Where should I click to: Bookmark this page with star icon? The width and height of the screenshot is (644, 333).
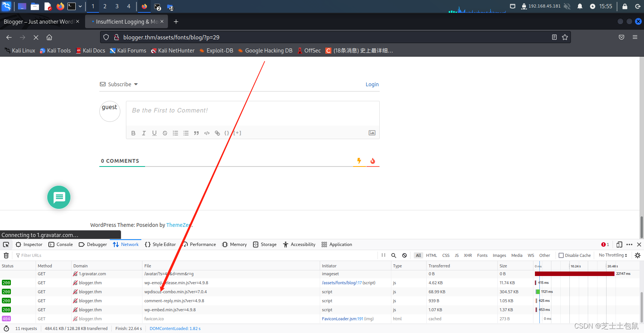565,37
